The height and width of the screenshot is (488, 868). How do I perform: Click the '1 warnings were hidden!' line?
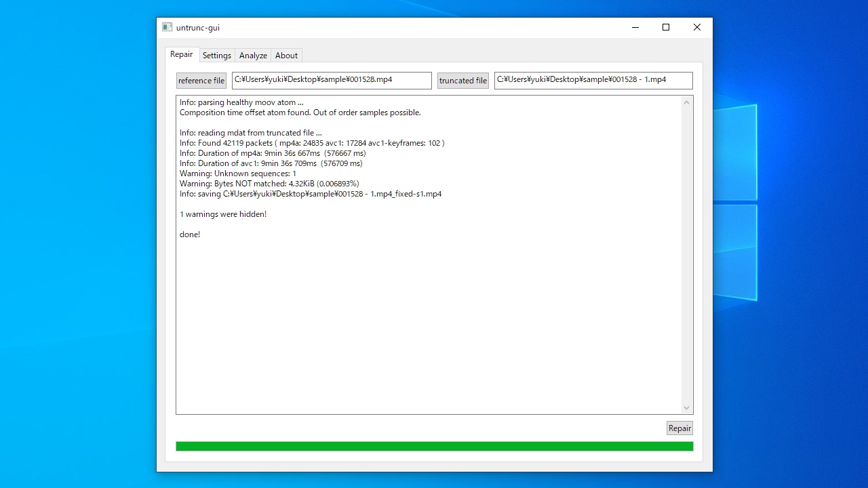tap(223, 214)
